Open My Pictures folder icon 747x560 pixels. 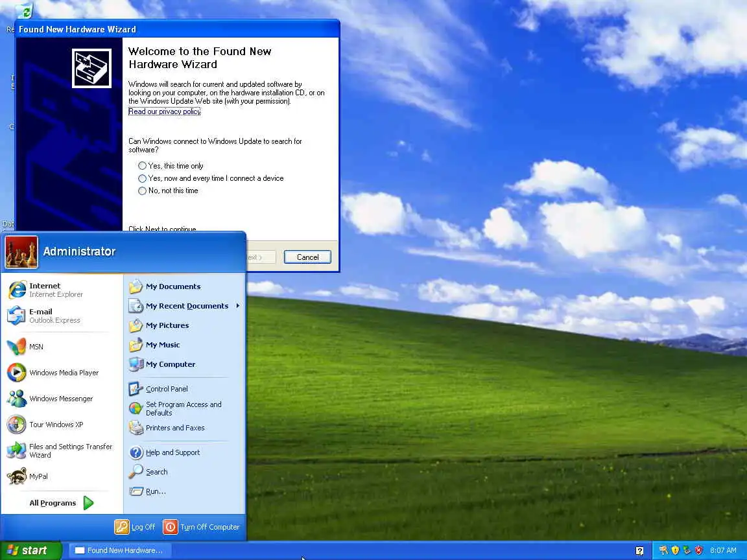[x=136, y=325]
